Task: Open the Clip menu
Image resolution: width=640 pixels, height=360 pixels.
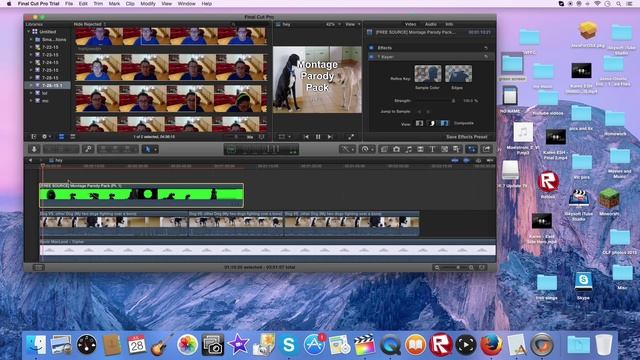Action: point(130,4)
